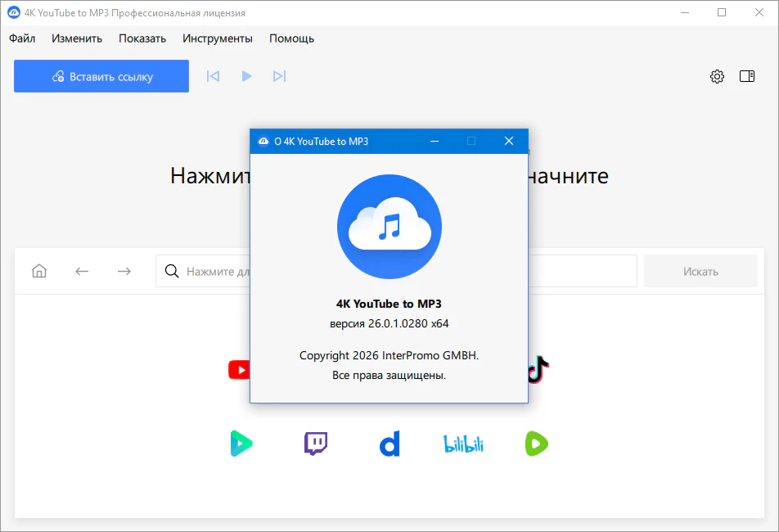Select the Twitch service icon
The image size is (779, 532).
pyautogui.click(x=315, y=443)
